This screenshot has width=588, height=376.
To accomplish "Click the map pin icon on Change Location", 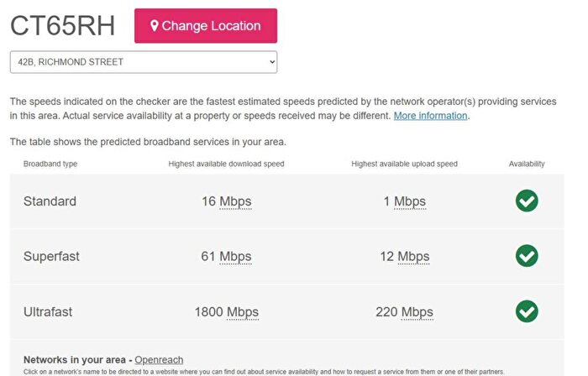I will [155, 26].
